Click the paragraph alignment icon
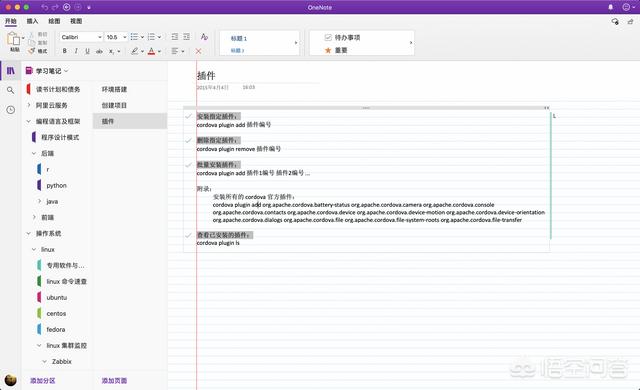640x390 pixels. pyautogui.click(x=175, y=51)
